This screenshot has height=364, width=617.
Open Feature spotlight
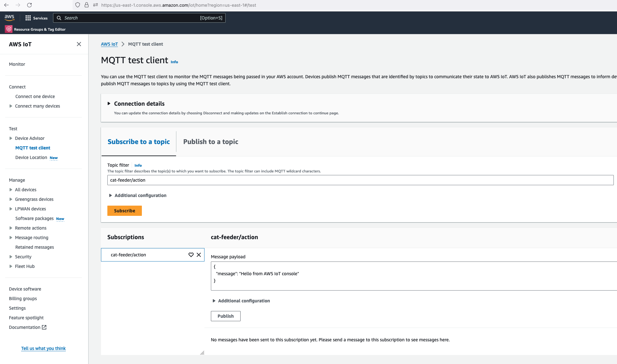point(26,318)
